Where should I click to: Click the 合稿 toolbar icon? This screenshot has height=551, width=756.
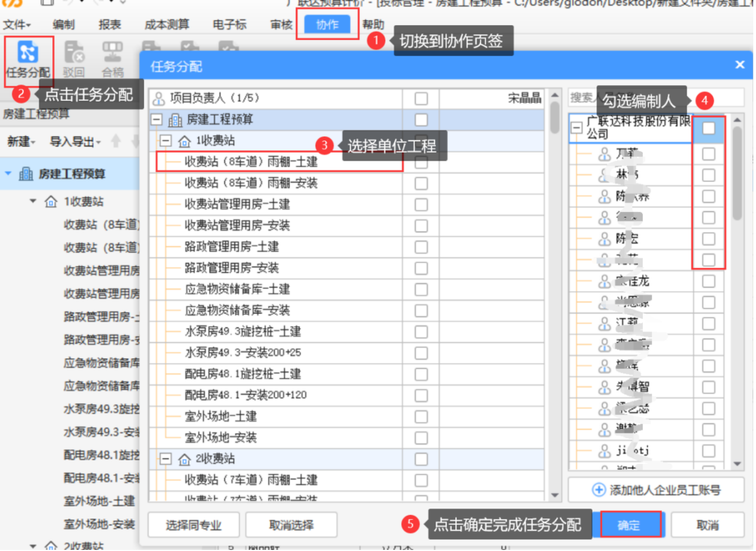click(113, 53)
